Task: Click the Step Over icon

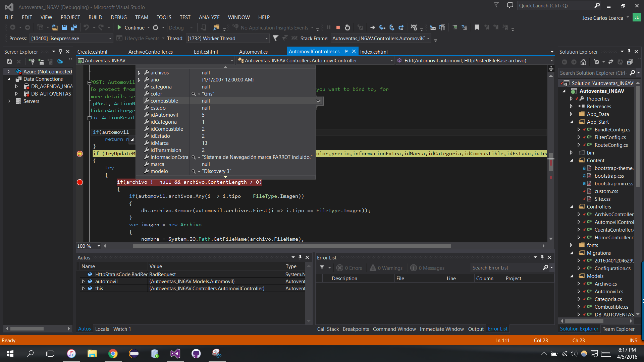Action: 392,27
